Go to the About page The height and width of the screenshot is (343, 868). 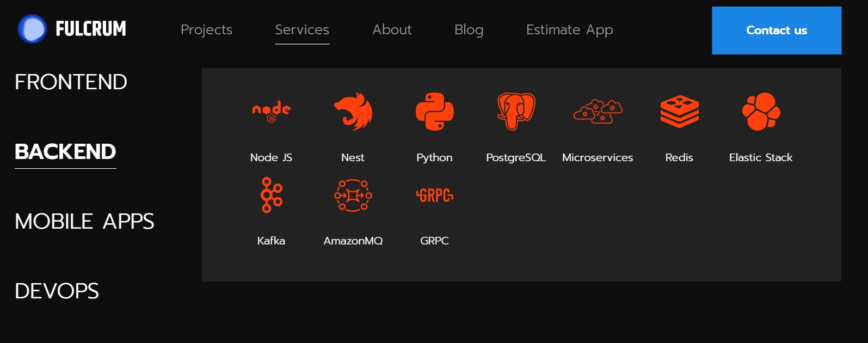pyautogui.click(x=392, y=30)
